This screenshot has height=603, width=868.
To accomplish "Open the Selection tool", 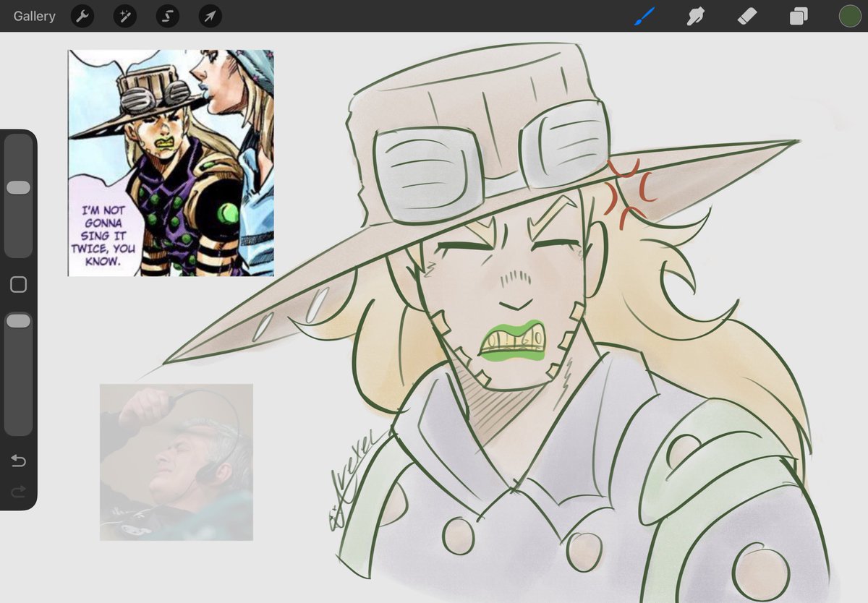I will pyautogui.click(x=167, y=16).
